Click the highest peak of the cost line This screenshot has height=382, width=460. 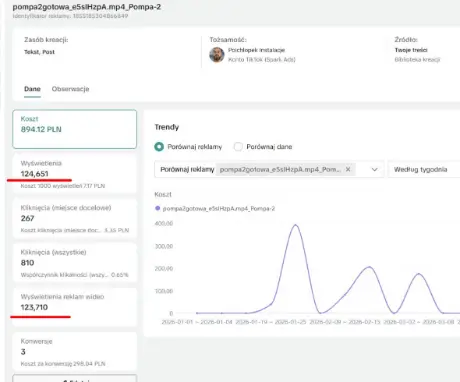point(295,225)
